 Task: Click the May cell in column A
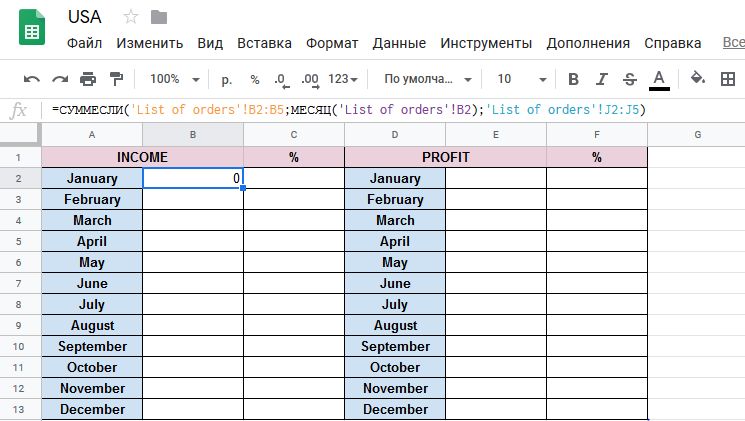coord(92,262)
